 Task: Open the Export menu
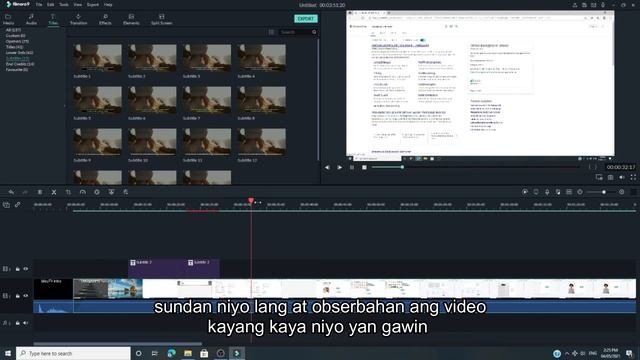[93, 4]
